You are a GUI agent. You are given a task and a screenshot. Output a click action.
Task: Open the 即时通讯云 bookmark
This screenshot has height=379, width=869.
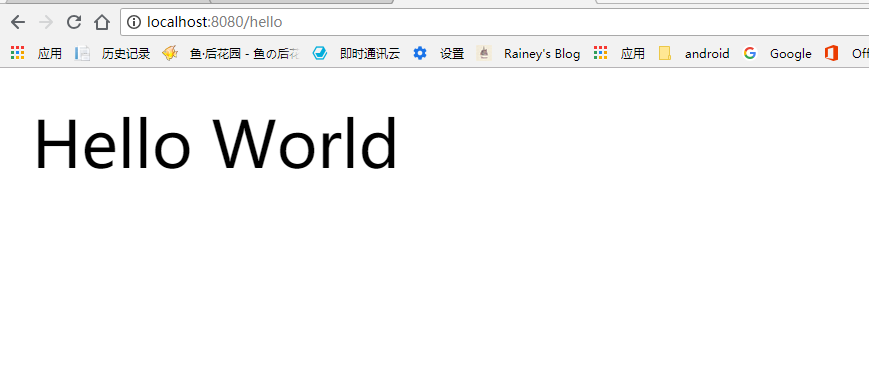370,54
